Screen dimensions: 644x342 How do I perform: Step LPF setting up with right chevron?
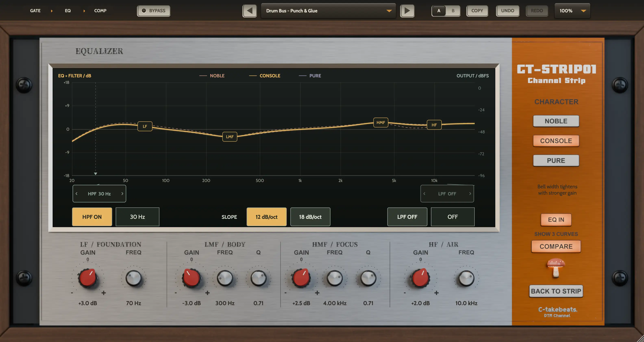coord(470,194)
